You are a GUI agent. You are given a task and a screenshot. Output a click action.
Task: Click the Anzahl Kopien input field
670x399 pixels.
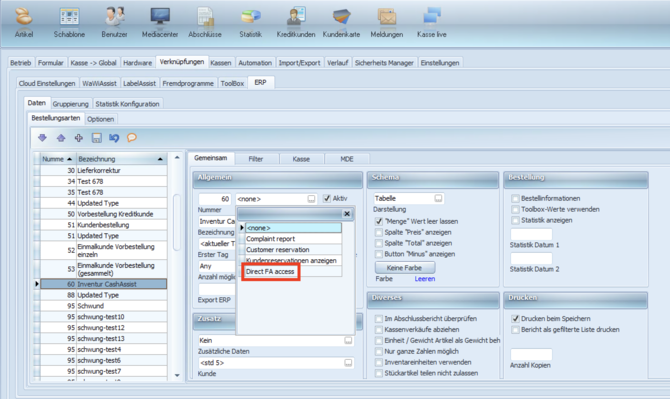tap(531, 354)
